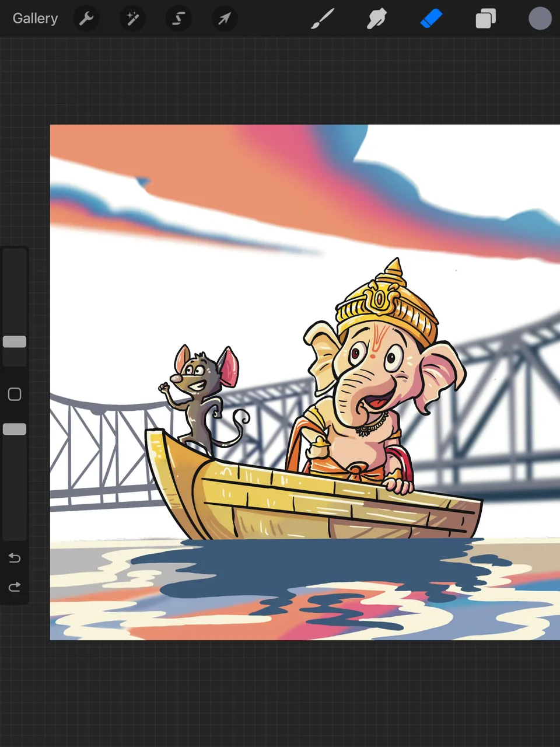The height and width of the screenshot is (747, 560).
Task: Open the active color picker circle
Action: pos(540,19)
